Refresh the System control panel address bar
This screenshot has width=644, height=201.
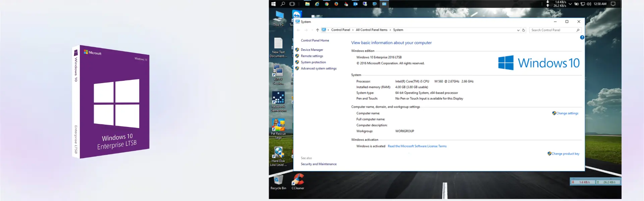(x=524, y=30)
